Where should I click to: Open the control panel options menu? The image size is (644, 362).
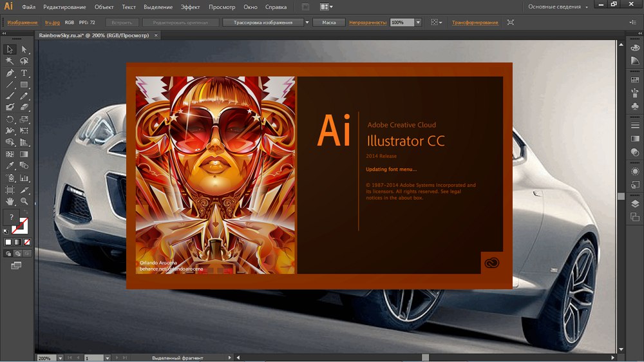click(633, 22)
